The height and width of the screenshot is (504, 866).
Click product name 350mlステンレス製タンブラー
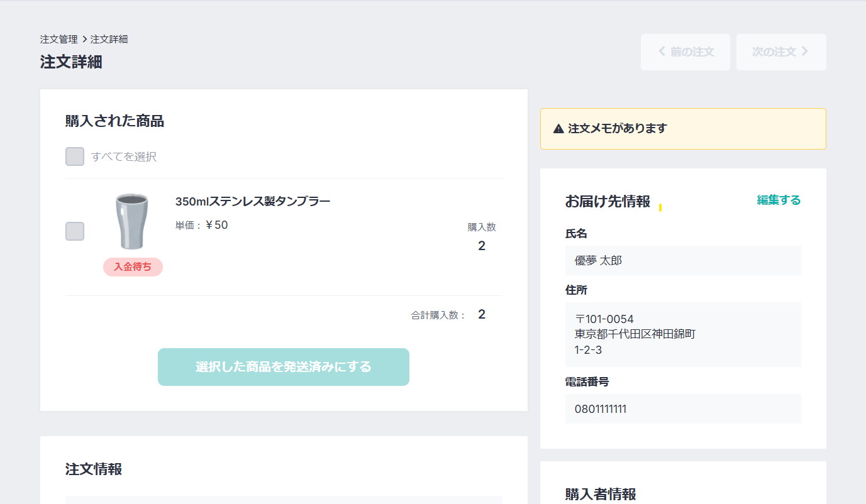coord(253,202)
